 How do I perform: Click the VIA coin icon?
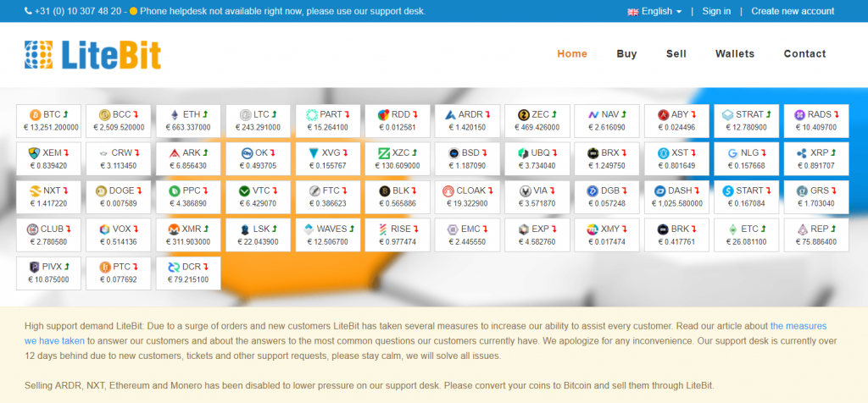coord(526,190)
